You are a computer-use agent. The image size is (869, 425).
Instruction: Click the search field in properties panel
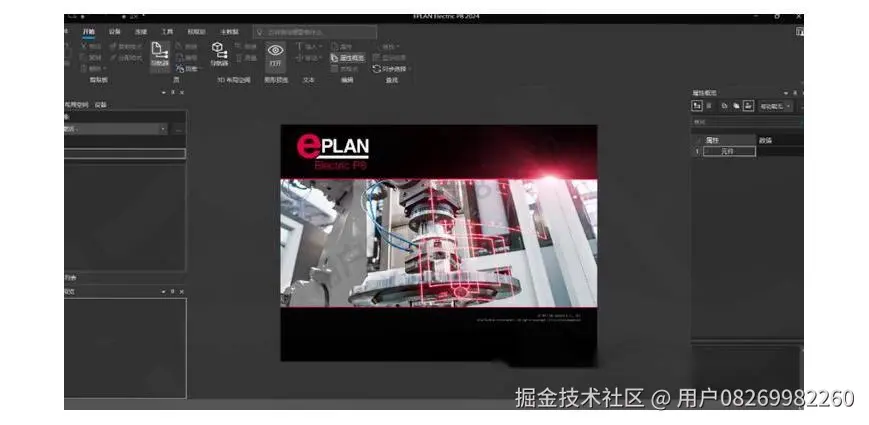[747, 122]
